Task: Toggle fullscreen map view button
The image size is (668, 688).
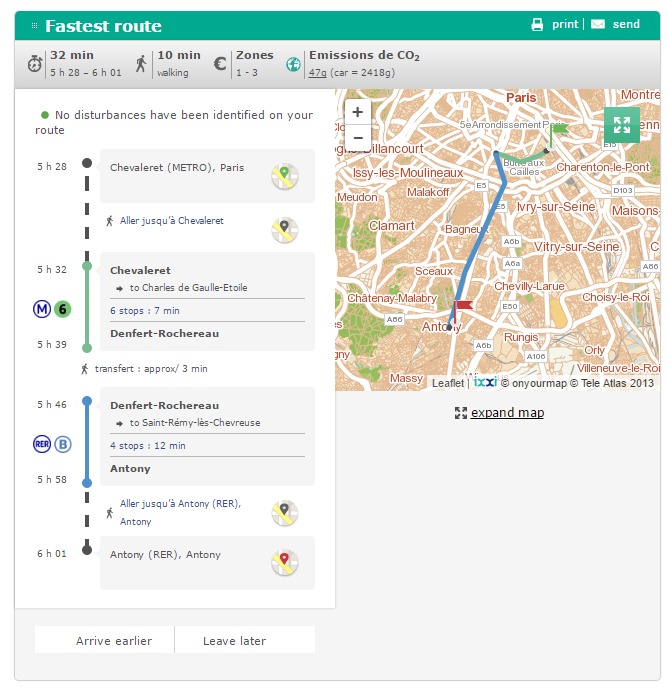Action: point(622,125)
